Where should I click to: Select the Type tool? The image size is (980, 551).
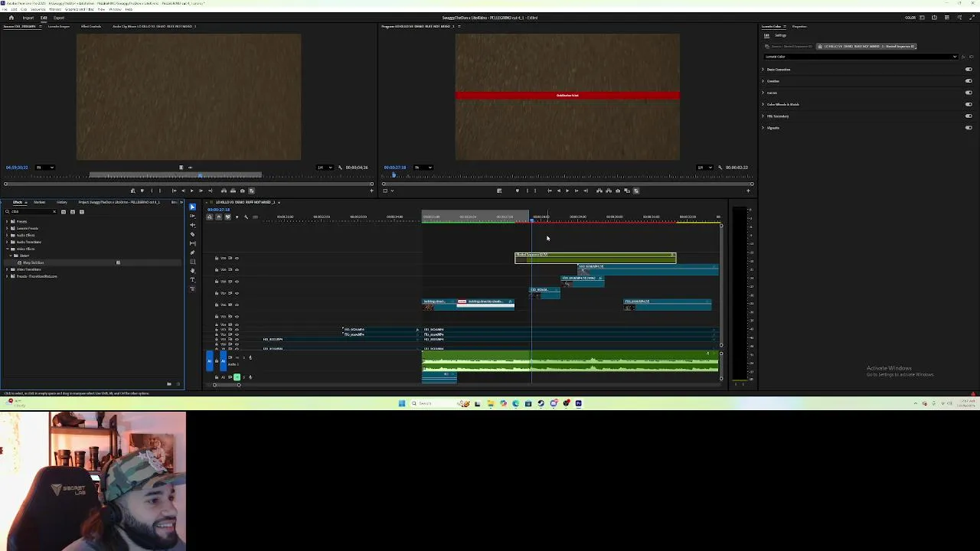pyautogui.click(x=192, y=280)
